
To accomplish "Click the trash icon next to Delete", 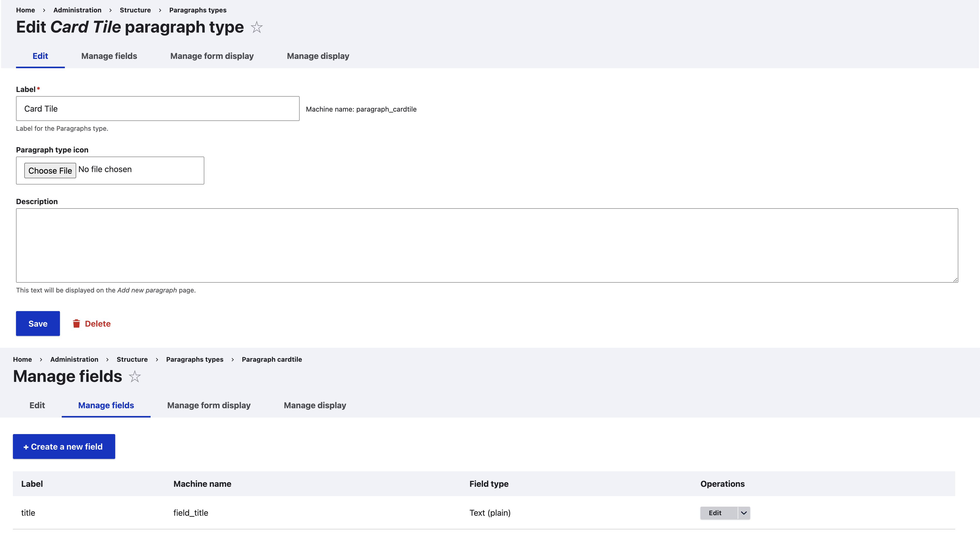I will point(76,324).
